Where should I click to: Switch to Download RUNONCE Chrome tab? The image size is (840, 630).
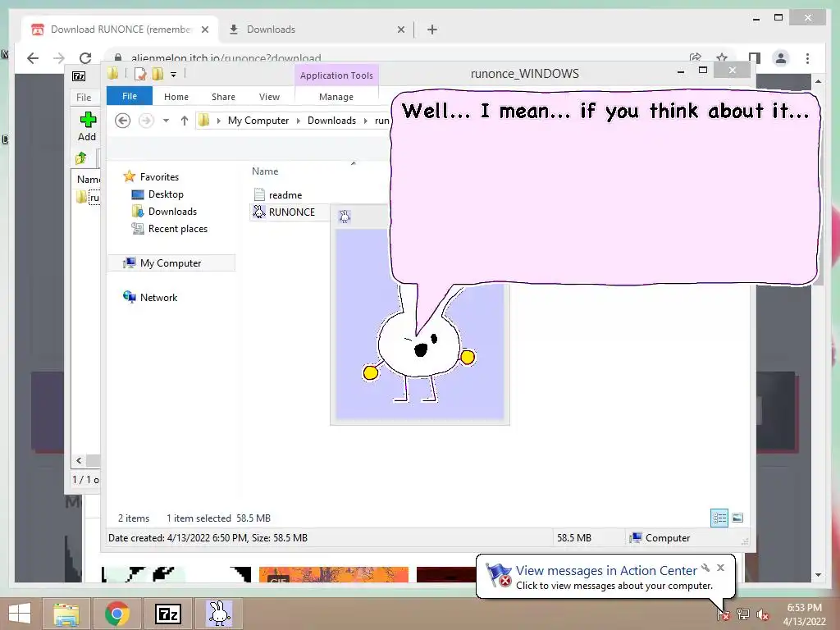click(x=121, y=30)
